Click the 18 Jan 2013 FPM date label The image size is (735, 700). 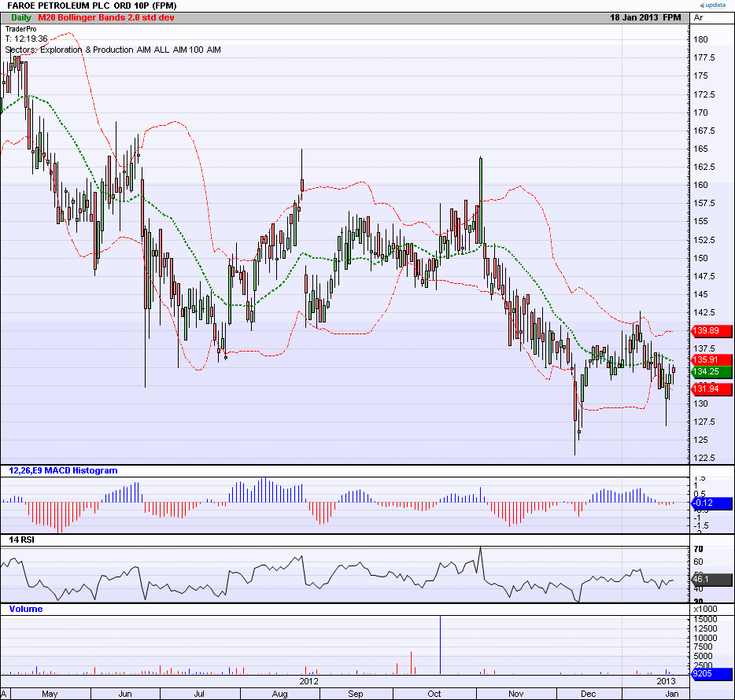pyautogui.click(x=645, y=17)
